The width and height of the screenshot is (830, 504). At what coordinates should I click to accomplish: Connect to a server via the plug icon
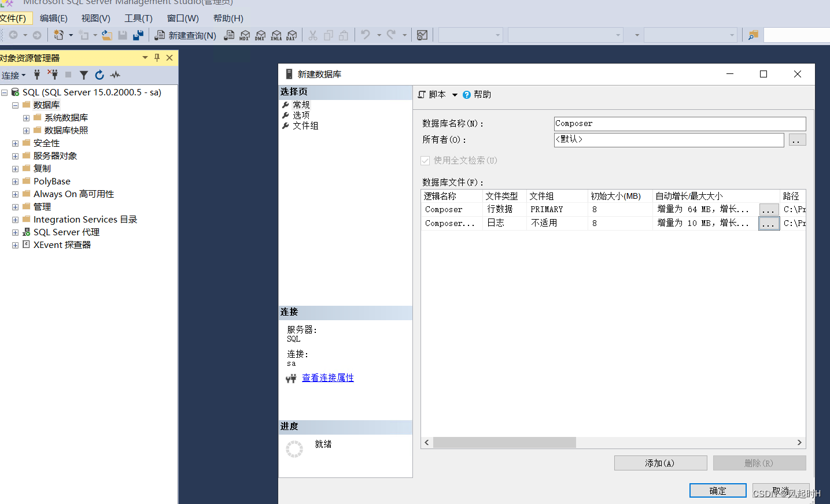point(37,75)
